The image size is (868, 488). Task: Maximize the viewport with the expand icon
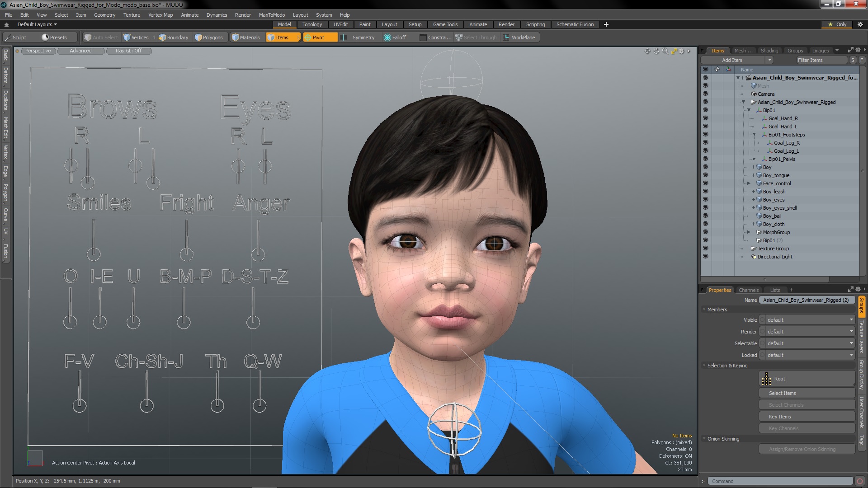click(674, 51)
